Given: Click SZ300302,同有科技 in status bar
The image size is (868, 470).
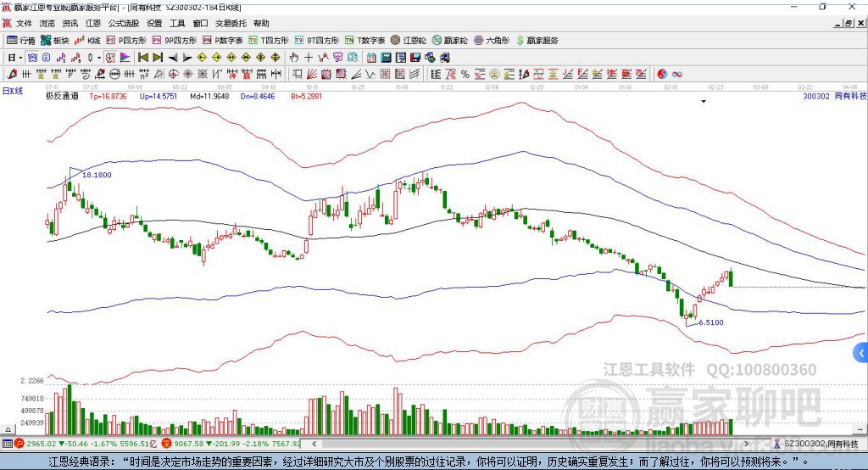Looking at the screenshot, I should click(816, 444).
